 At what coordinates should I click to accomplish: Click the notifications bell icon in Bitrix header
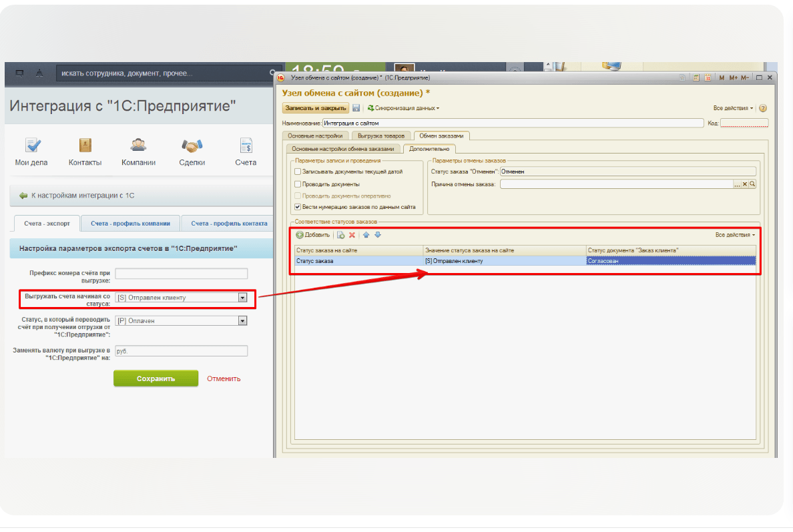pyautogui.click(x=39, y=73)
